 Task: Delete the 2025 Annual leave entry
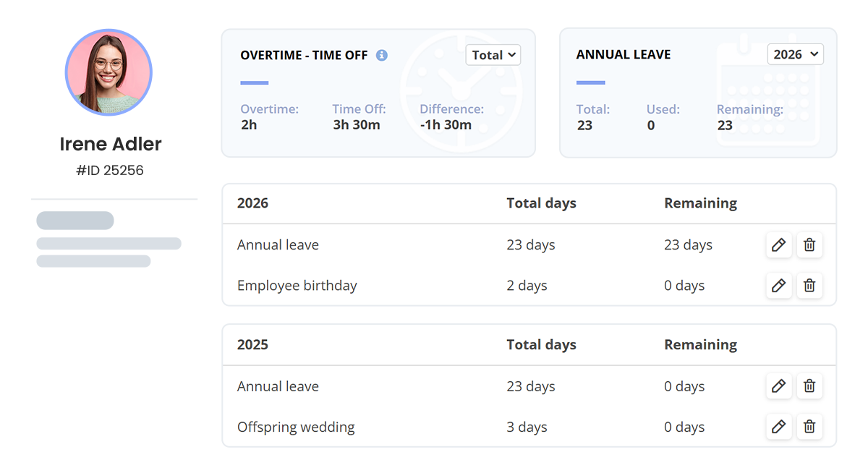[809, 386]
